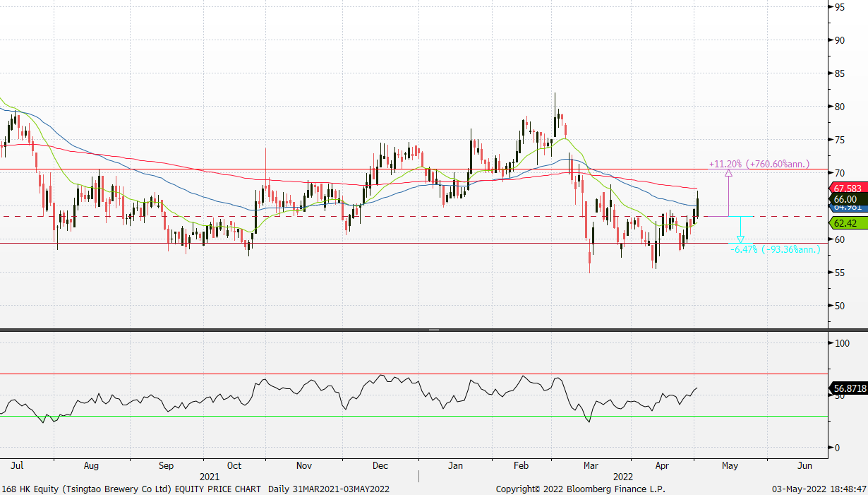Click the Jul month label

coord(18,466)
